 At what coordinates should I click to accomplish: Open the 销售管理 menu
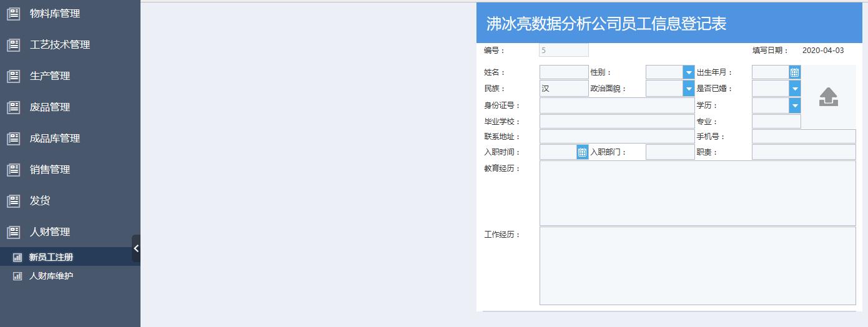(x=70, y=170)
